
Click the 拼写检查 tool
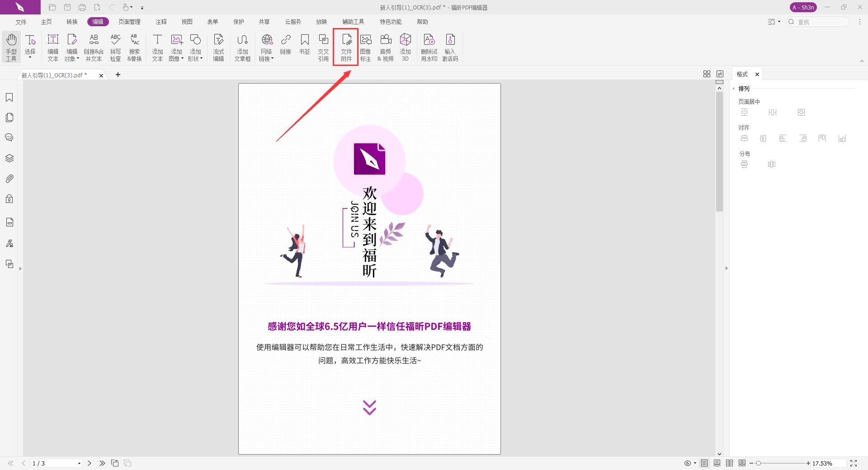116,47
